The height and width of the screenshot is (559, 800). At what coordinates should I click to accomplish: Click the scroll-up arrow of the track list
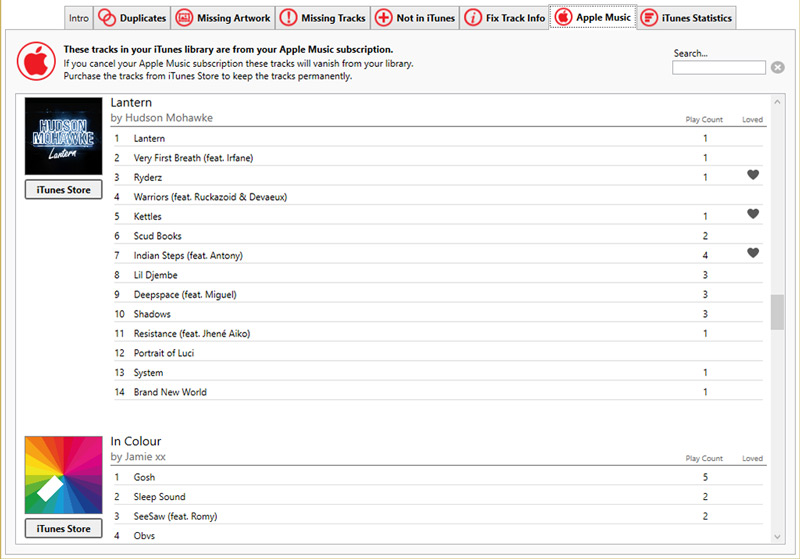(x=777, y=102)
